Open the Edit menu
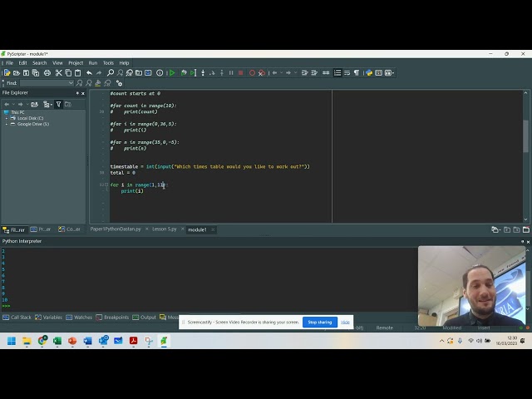The image size is (532, 399). point(22,63)
